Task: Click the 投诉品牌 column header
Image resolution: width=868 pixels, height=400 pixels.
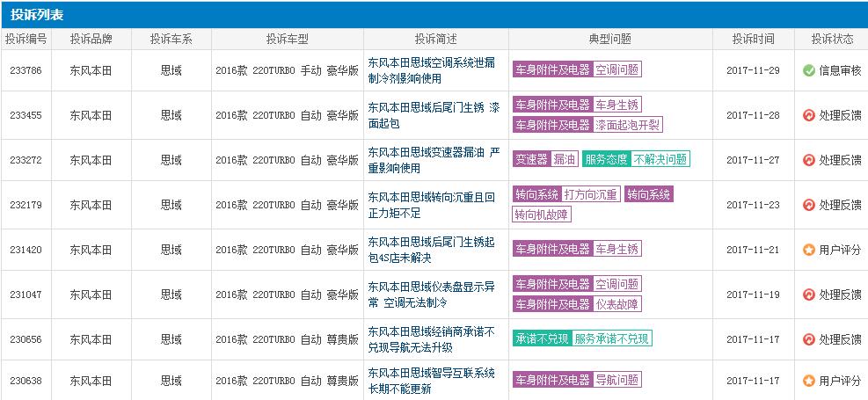Action: coord(91,40)
